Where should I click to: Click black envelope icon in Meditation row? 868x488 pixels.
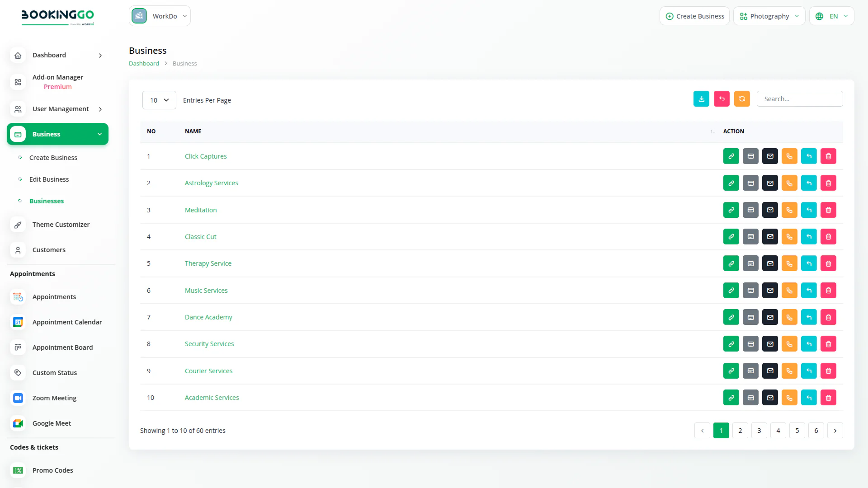(770, 210)
